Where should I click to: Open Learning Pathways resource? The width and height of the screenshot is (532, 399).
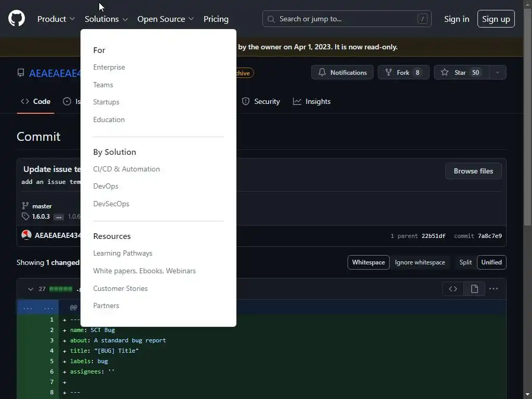[x=123, y=253]
